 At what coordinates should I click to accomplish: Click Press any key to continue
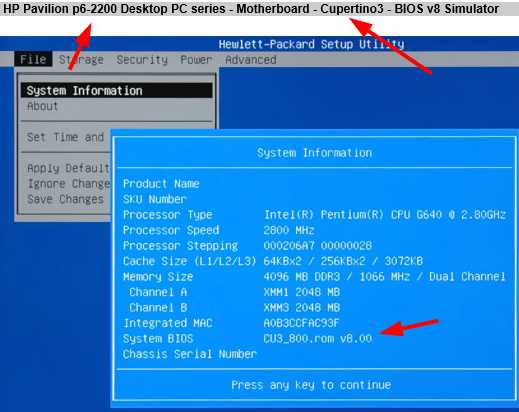tap(311, 385)
